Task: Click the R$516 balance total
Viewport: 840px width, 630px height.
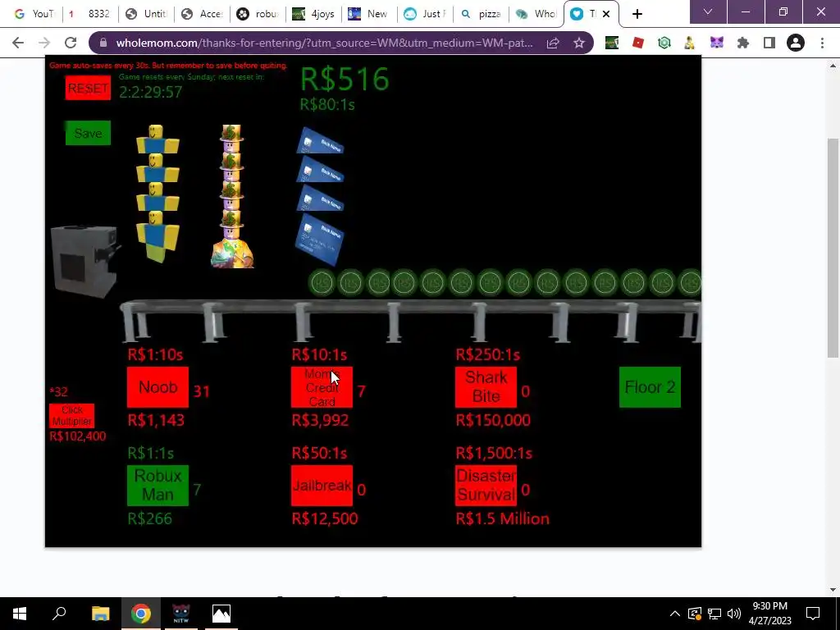Action: pyautogui.click(x=345, y=80)
